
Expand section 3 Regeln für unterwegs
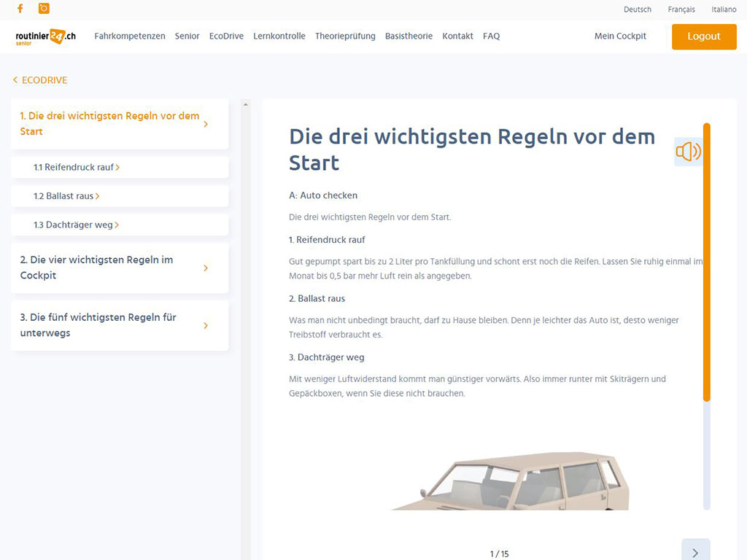click(119, 325)
